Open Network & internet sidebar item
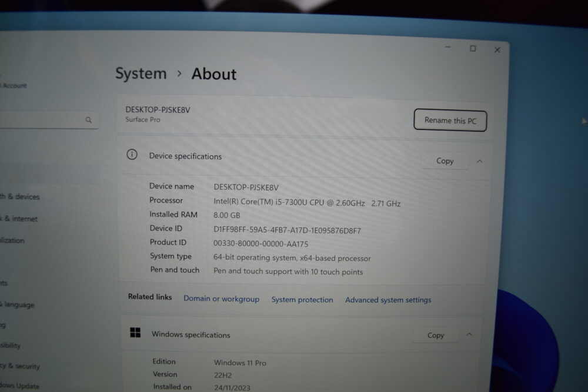Image resolution: width=588 pixels, height=392 pixels. point(19,219)
